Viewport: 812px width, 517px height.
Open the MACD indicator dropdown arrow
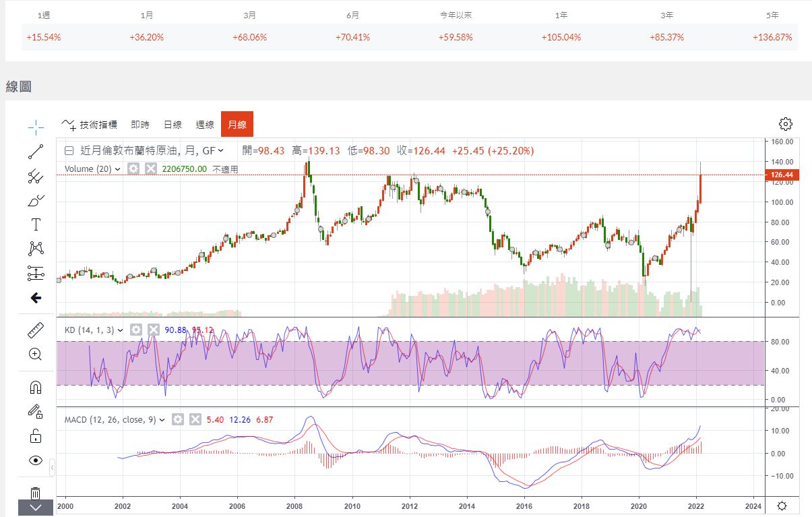point(162,420)
